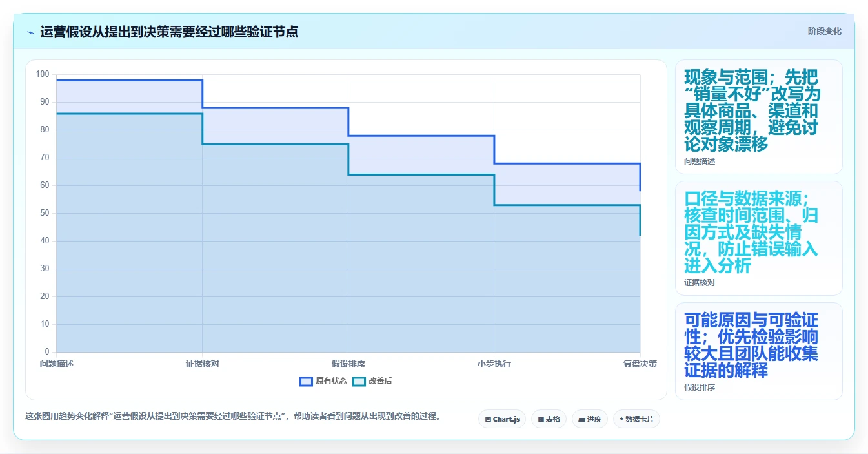This screenshot has height=454, width=868.
Task: Click the blue 原有状态 legend color box
Action: point(306,381)
